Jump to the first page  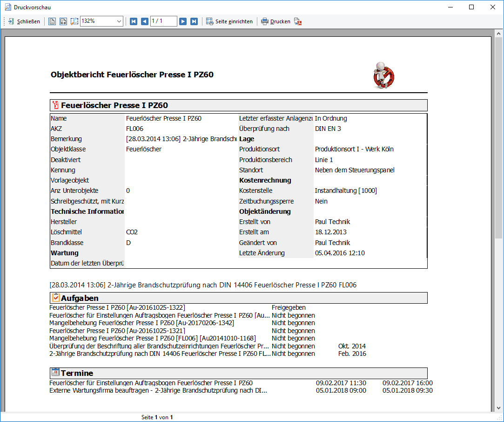coord(134,21)
